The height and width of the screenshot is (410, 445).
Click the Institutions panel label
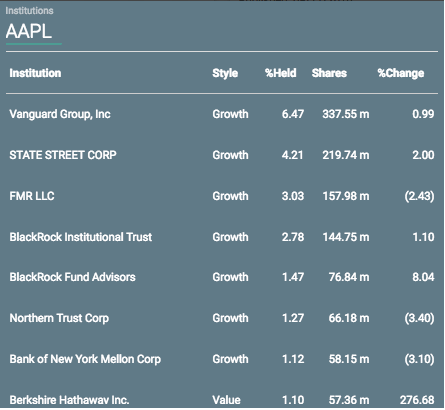click(29, 11)
